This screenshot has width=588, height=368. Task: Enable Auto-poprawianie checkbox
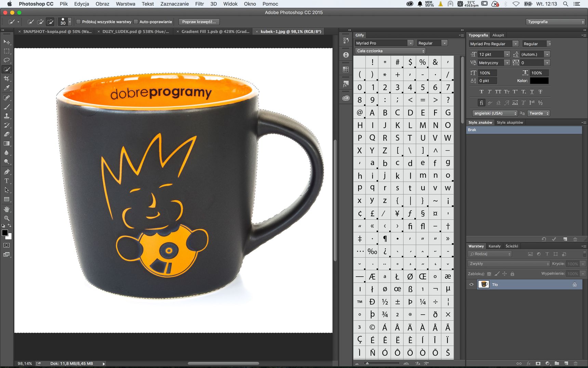[136, 22]
